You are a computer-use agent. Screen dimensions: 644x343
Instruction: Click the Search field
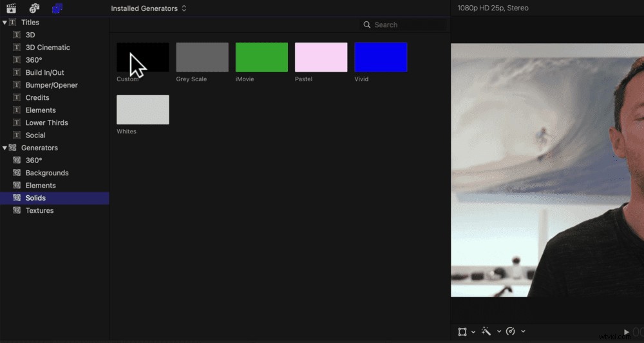(x=402, y=24)
